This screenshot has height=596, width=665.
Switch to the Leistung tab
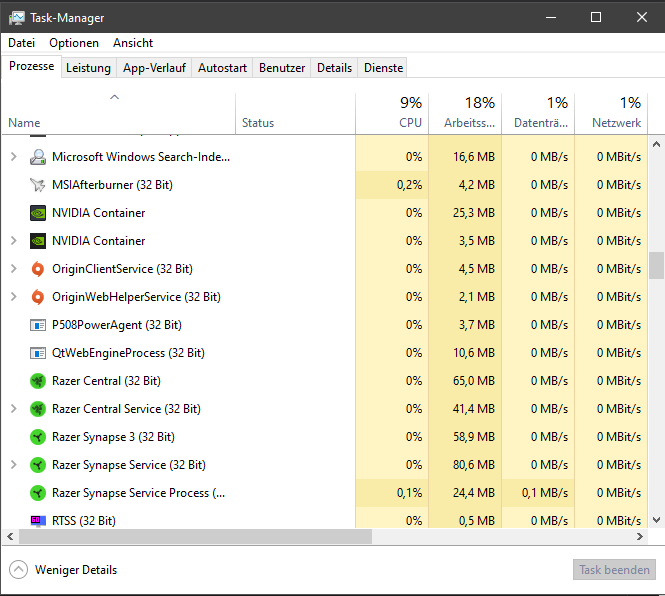(88, 68)
